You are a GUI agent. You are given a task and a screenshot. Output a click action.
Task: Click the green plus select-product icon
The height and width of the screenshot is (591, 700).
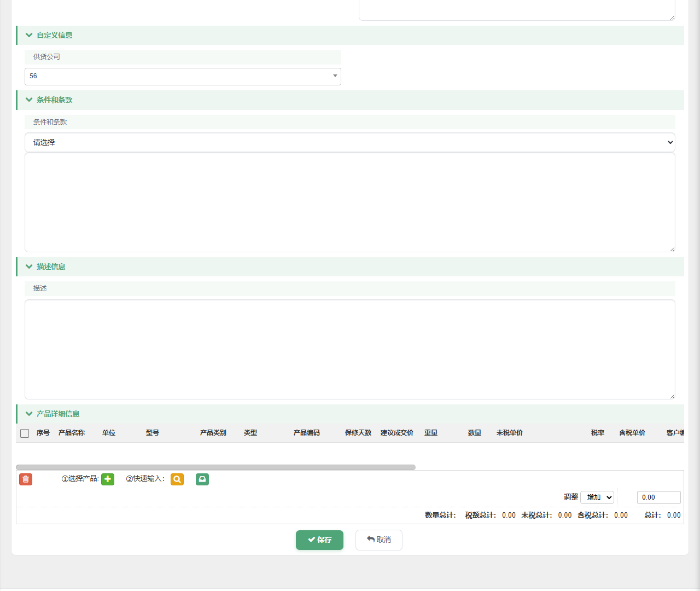click(108, 479)
